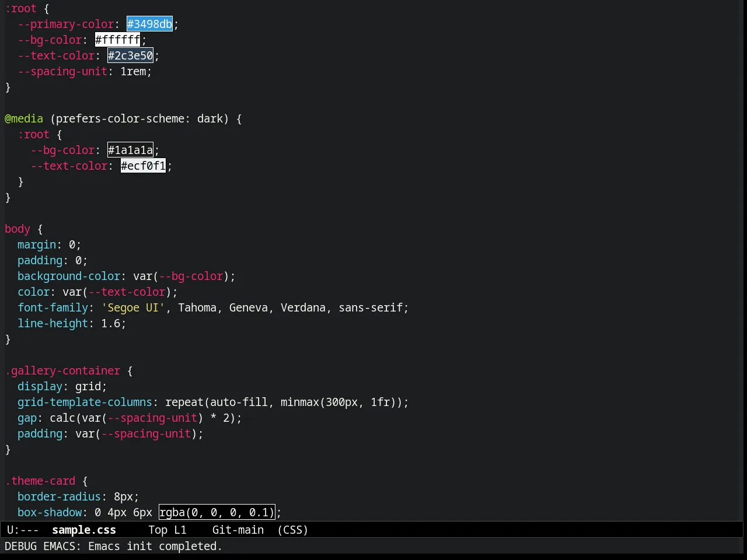
Task: Click the border-radius property
Action: pyautogui.click(x=59, y=496)
